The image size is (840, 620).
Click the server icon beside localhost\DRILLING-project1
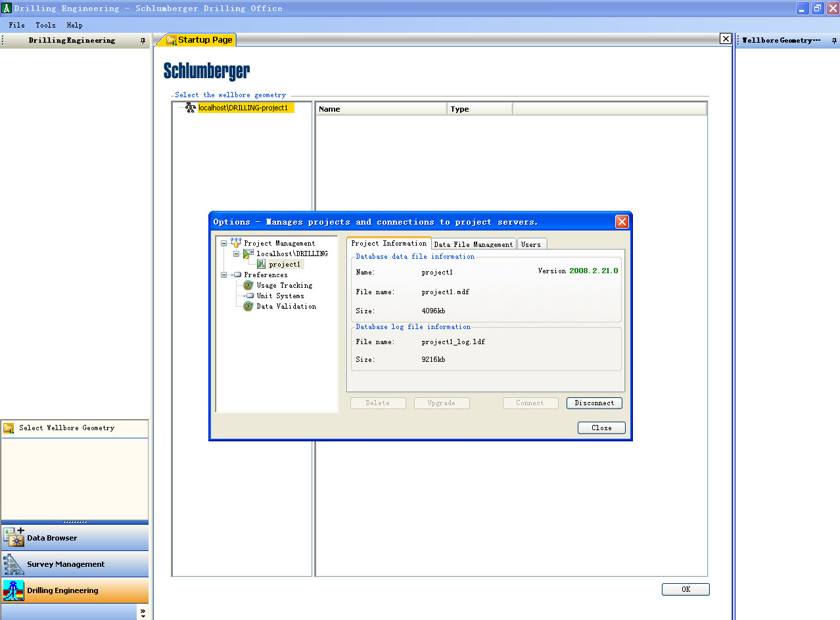point(191,108)
